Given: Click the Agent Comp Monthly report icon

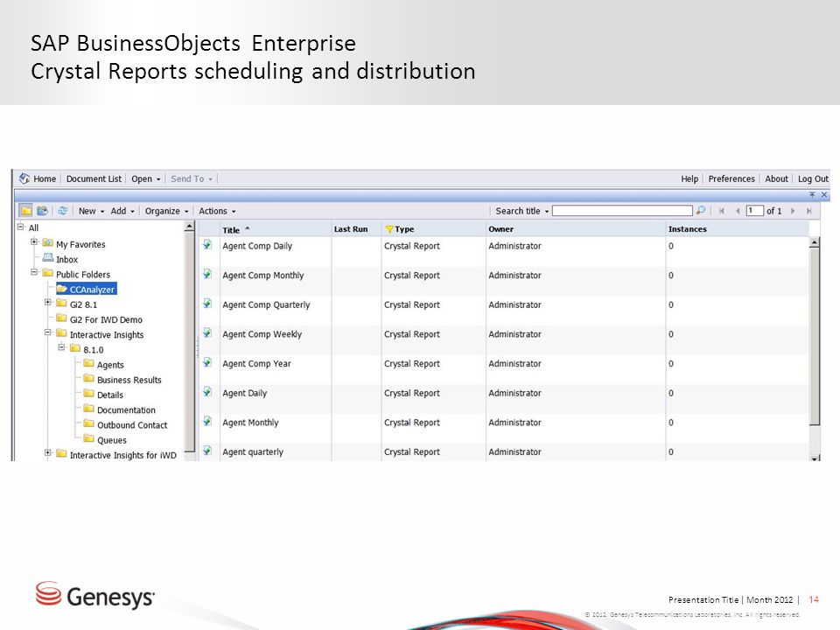Looking at the screenshot, I should [x=207, y=274].
